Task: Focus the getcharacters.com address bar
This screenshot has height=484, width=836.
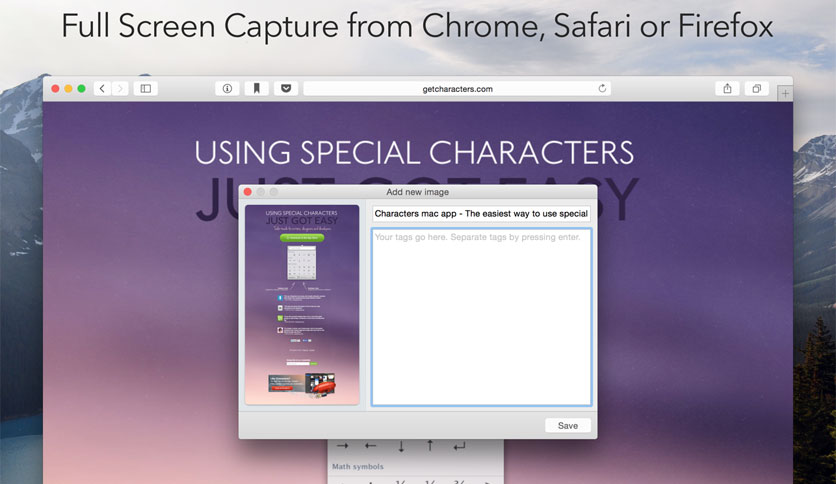Action: [x=457, y=88]
